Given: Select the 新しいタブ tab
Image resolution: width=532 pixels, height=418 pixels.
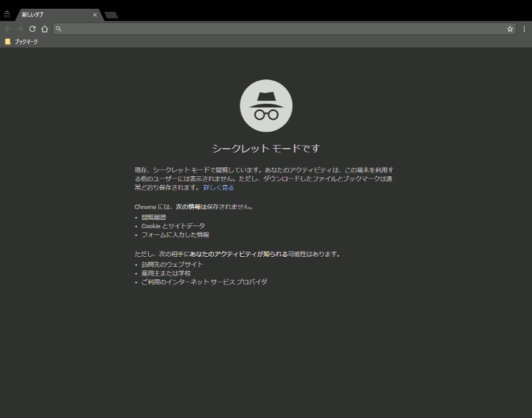Looking at the screenshot, I should click(x=59, y=15).
